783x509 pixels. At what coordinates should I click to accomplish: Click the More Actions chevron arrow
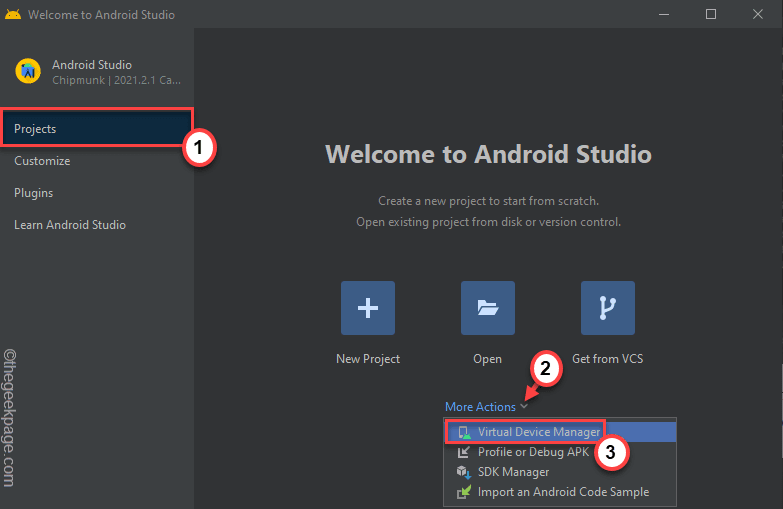(x=523, y=407)
